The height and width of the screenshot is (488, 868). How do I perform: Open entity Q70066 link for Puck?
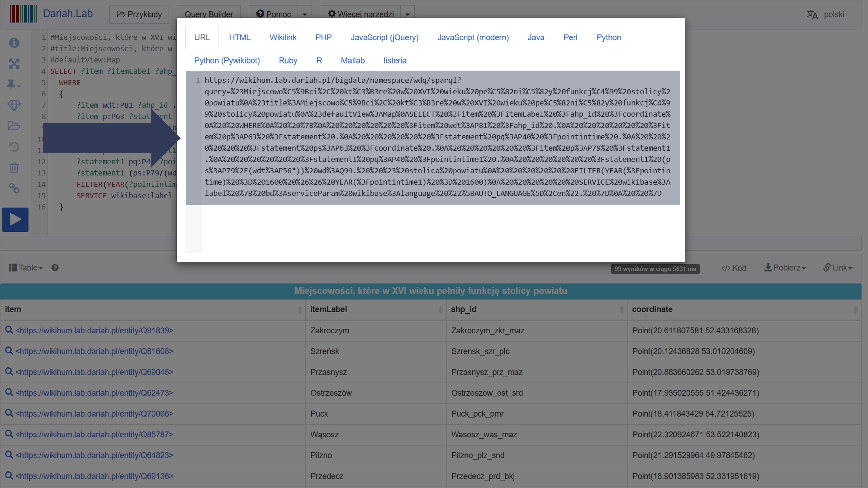click(x=94, y=414)
